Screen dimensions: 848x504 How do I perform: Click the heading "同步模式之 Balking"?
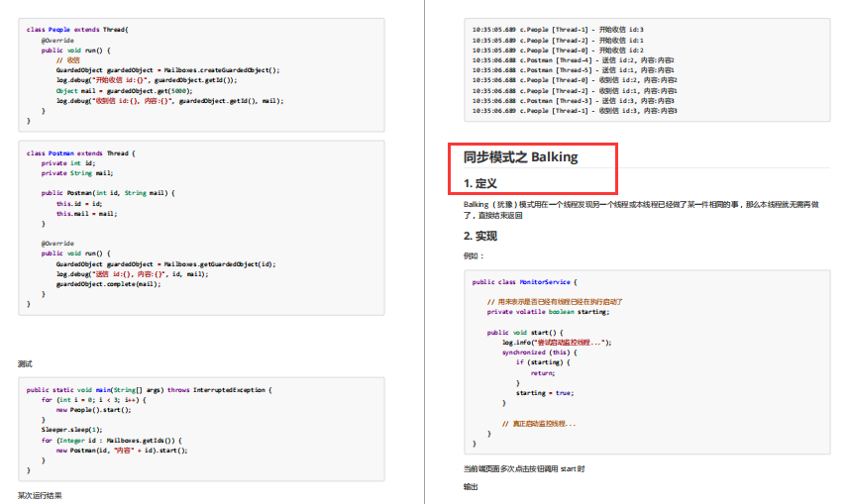[x=521, y=156]
